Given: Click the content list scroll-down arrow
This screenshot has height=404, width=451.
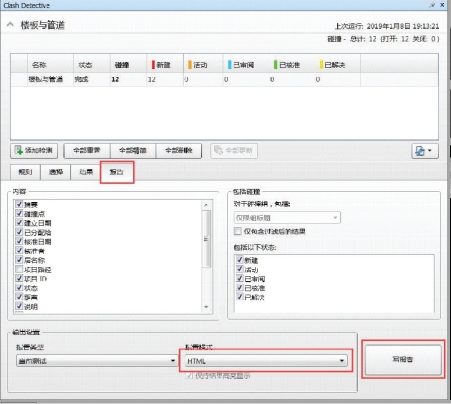Looking at the screenshot, I should (x=206, y=307).
